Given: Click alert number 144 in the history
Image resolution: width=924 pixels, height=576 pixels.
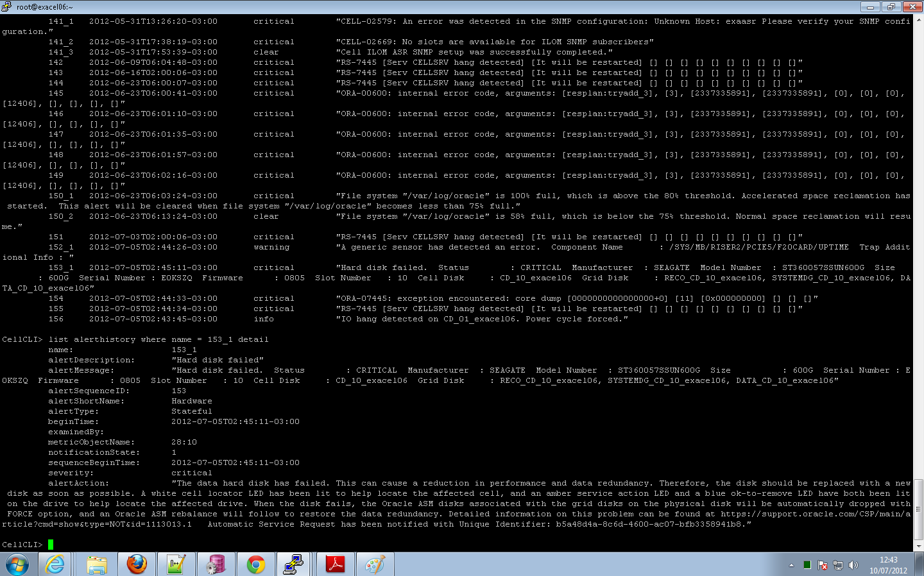Looking at the screenshot, I should (56, 83).
